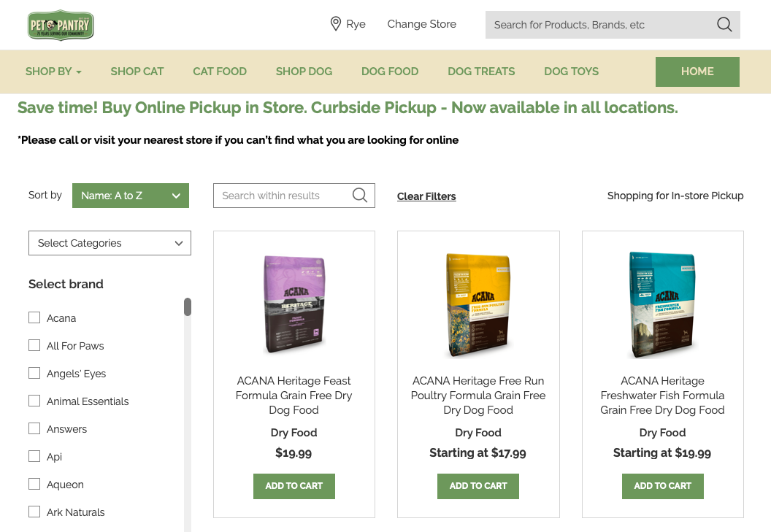
Task: Toggle the Api brand checkbox
Action: pyautogui.click(x=34, y=456)
